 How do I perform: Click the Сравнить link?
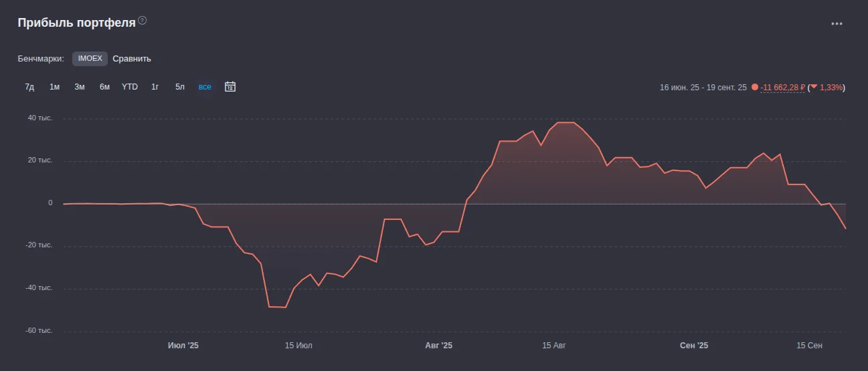click(132, 59)
